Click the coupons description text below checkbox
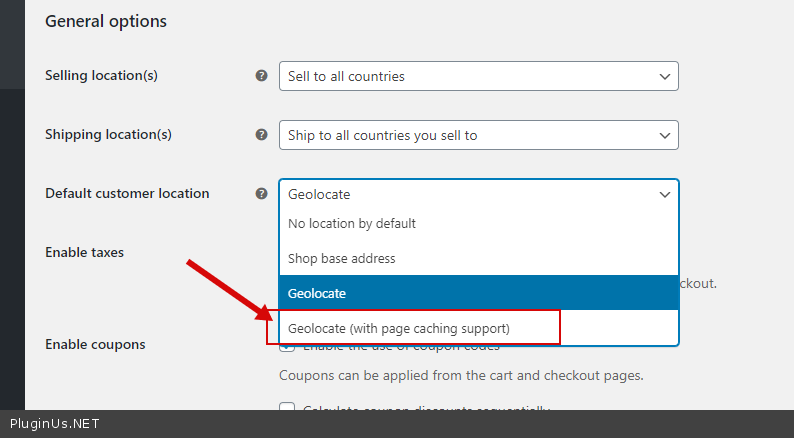This screenshot has width=794, height=438. point(460,376)
